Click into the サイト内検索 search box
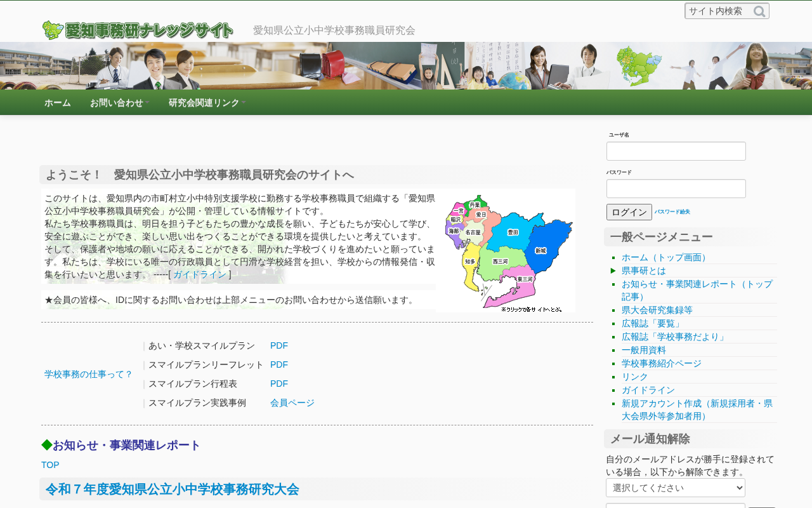This screenshot has width=812, height=508. coord(719,11)
